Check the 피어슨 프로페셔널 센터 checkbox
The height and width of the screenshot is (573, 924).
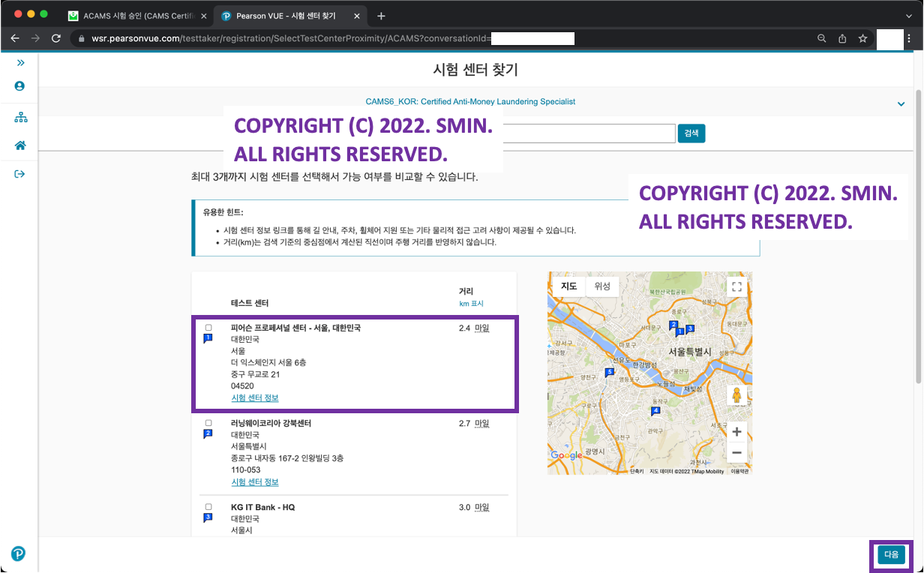click(208, 328)
